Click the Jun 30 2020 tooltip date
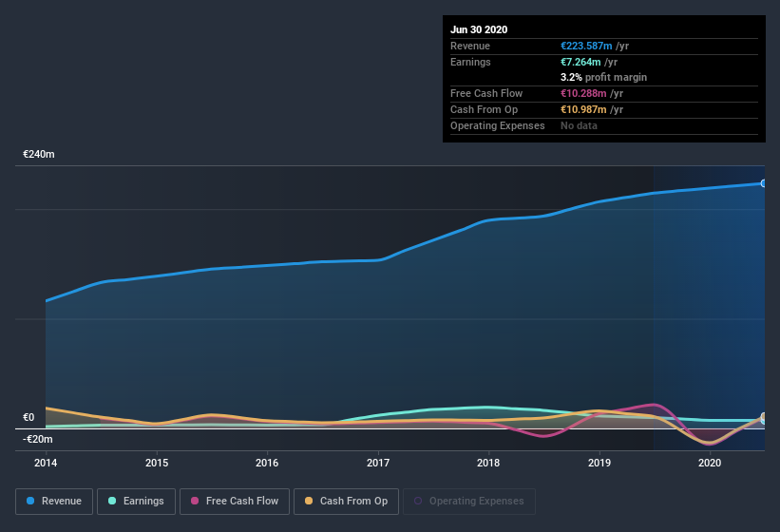This screenshot has width=780, height=532. click(x=479, y=29)
